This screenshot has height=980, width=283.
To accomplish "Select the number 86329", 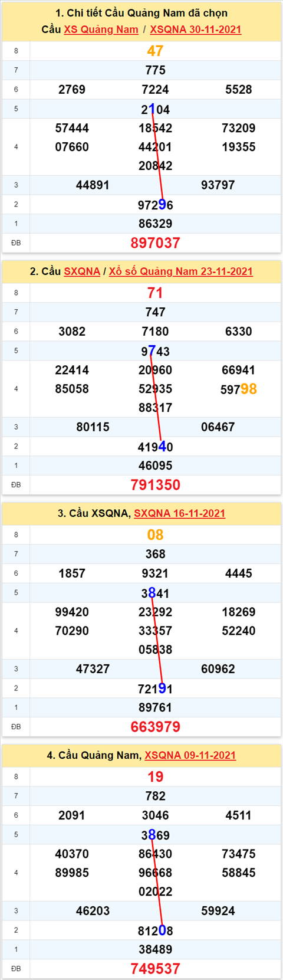I will click(155, 224).
